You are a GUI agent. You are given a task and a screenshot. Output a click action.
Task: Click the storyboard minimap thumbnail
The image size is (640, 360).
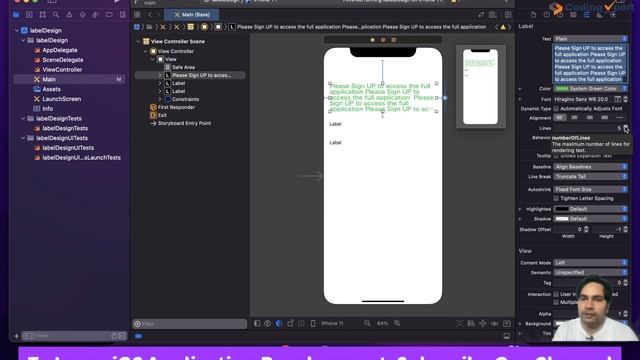pyautogui.click(x=480, y=86)
